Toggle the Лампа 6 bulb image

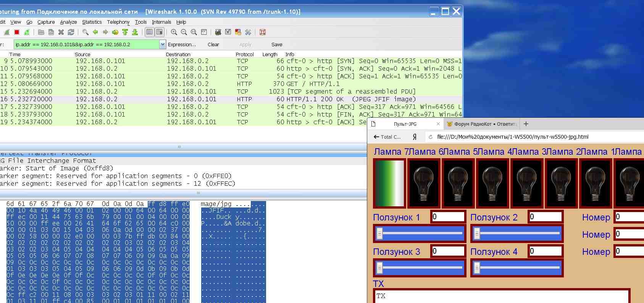(x=423, y=183)
